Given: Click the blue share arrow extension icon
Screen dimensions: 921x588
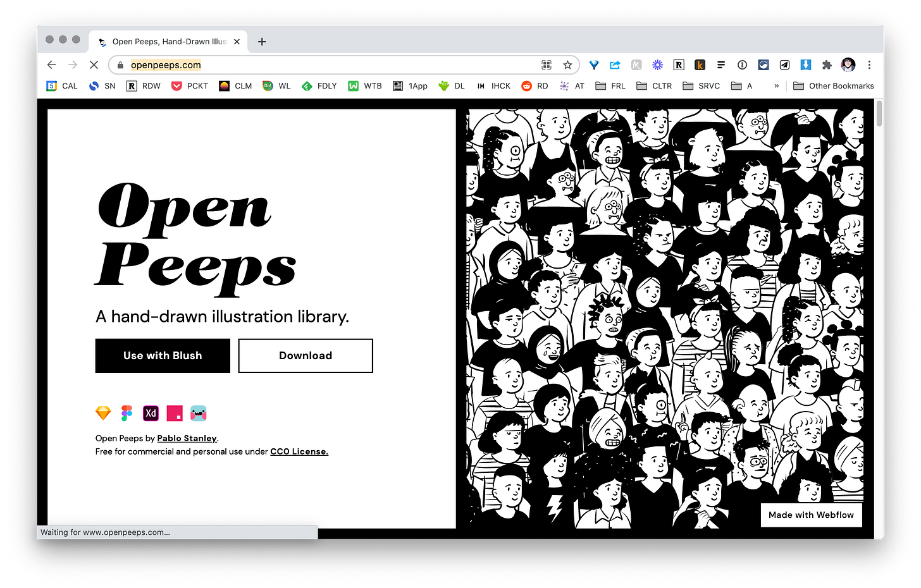Looking at the screenshot, I should coord(615,64).
